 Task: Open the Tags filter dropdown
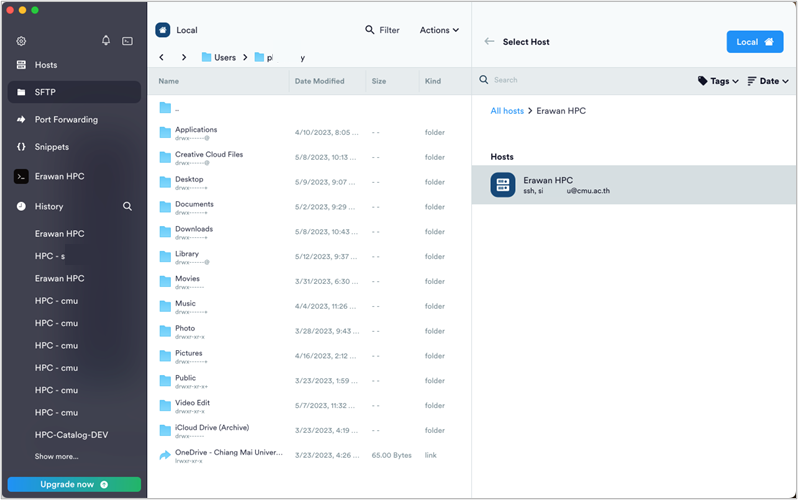tap(718, 81)
